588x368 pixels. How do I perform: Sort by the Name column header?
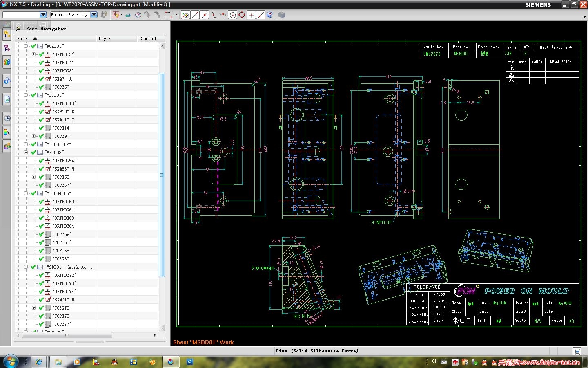[x=55, y=38]
